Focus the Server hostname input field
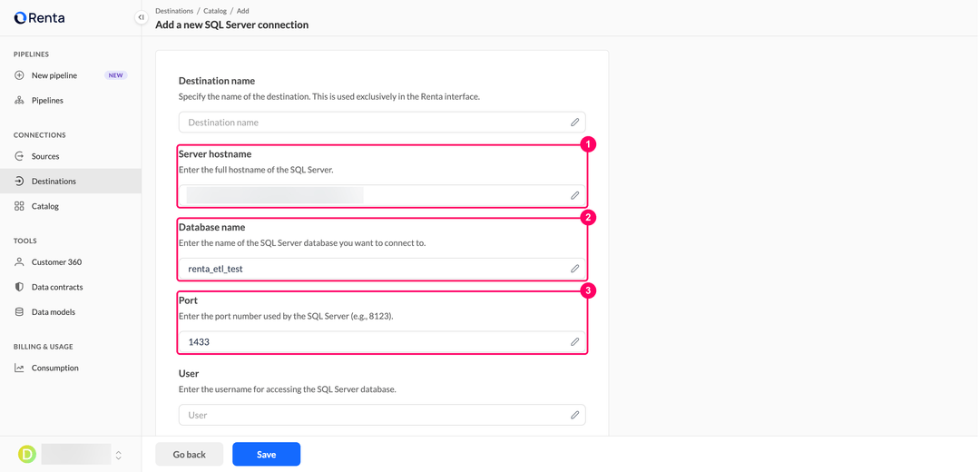This screenshot has width=980, height=472. click(x=382, y=196)
